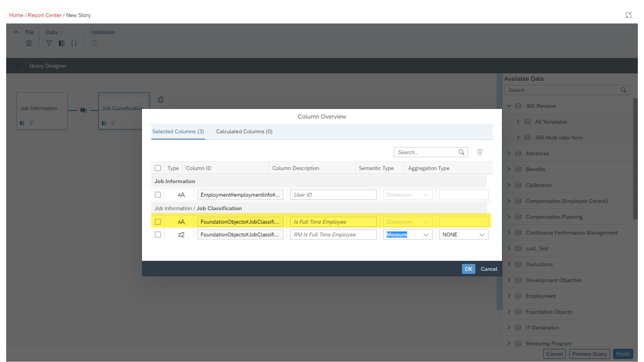The height and width of the screenshot is (362, 644).
Task: Expand the Advances node
Action: [509, 153]
